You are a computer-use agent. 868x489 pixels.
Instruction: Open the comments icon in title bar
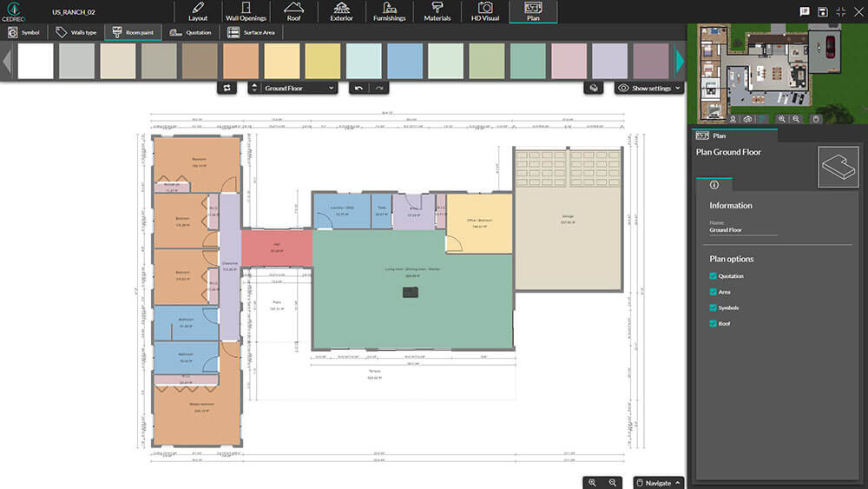point(804,11)
